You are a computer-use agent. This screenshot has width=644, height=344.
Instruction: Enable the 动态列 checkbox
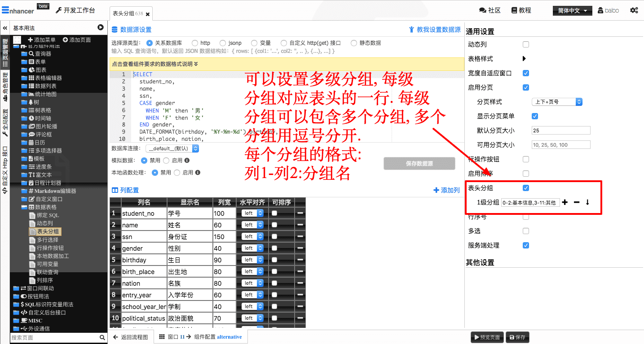(526, 44)
